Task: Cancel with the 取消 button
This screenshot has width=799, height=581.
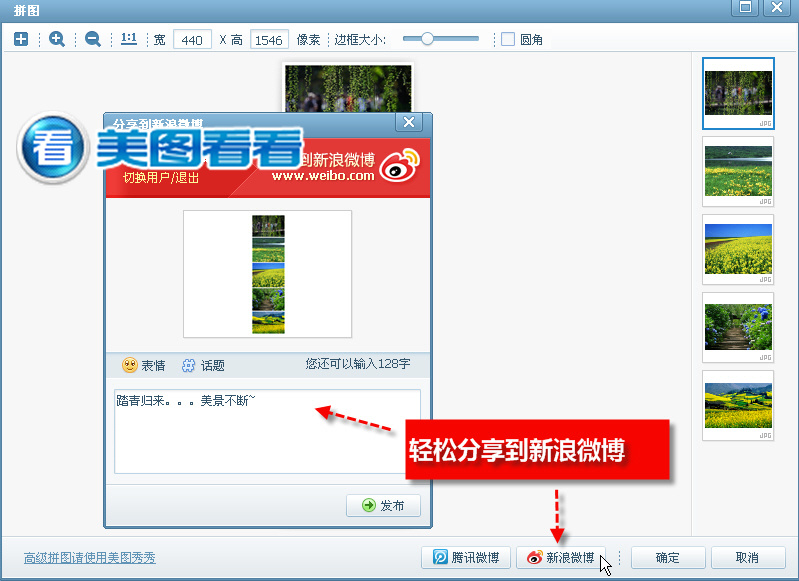Action: 748,558
